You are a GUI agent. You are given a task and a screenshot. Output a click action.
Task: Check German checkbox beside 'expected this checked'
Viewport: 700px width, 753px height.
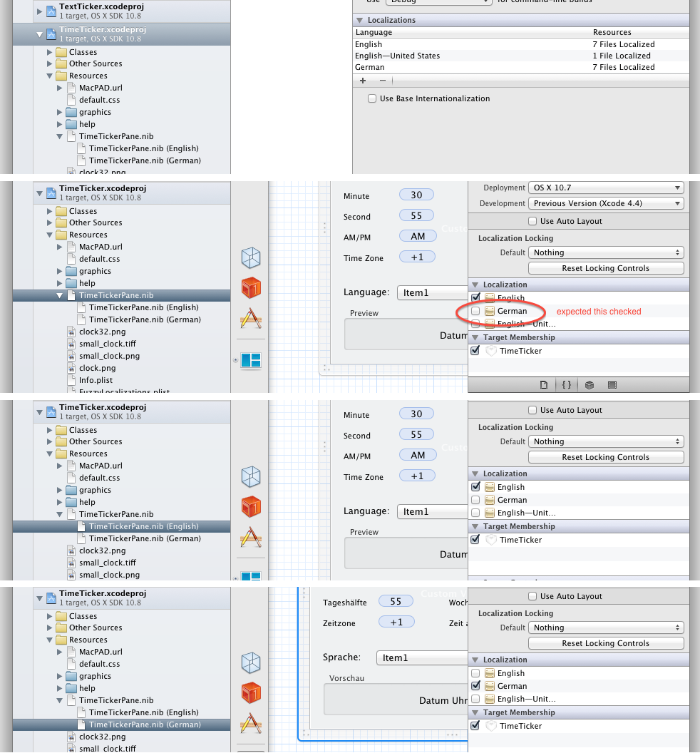(475, 311)
